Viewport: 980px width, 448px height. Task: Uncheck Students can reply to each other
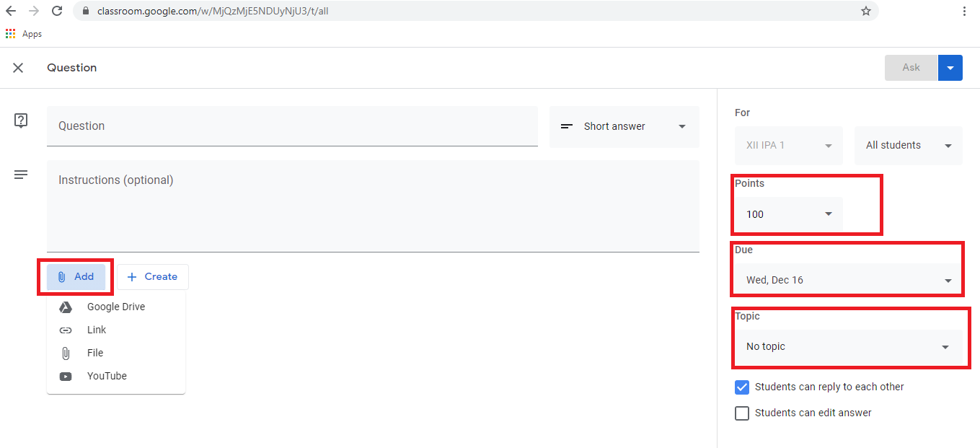point(742,387)
